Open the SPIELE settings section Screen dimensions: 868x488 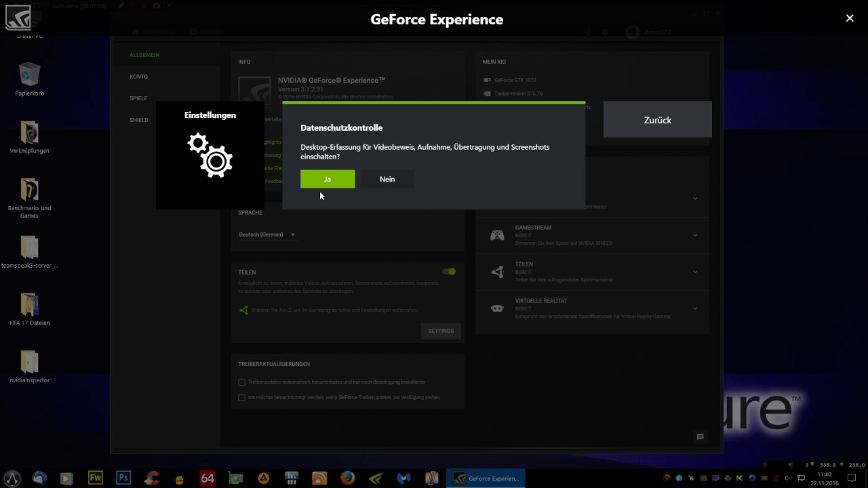pos(138,98)
